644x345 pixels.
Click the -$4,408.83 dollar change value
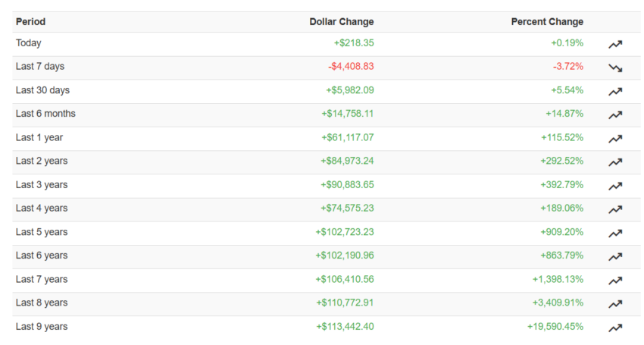pos(351,67)
